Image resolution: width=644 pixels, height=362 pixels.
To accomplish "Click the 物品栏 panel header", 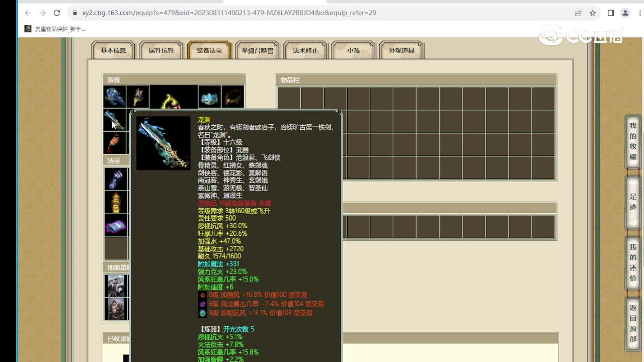I will 416,80.
